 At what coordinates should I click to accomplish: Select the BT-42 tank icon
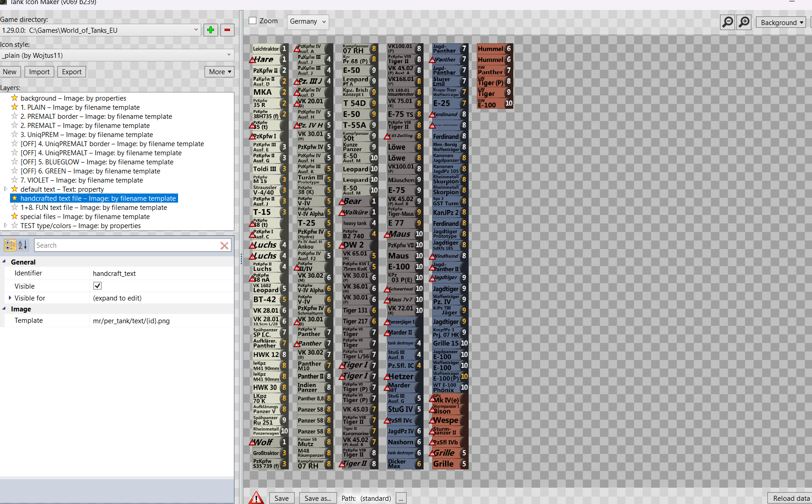click(x=270, y=300)
